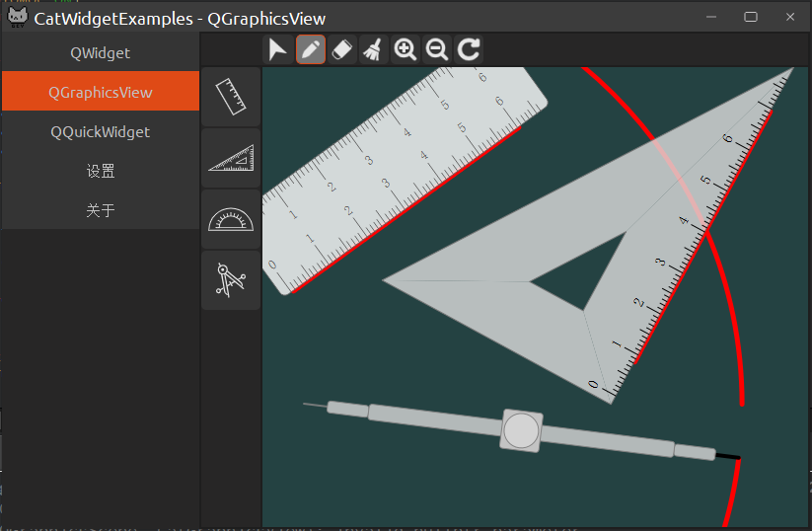The width and height of the screenshot is (812, 531).
Task: Zoom out with the magnifier minus icon
Action: (x=436, y=49)
